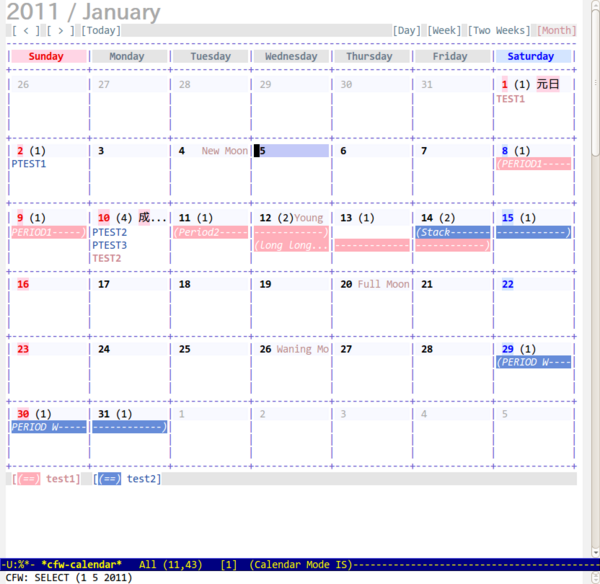Switch to [Day] view
The height and width of the screenshot is (584, 600).
(407, 31)
